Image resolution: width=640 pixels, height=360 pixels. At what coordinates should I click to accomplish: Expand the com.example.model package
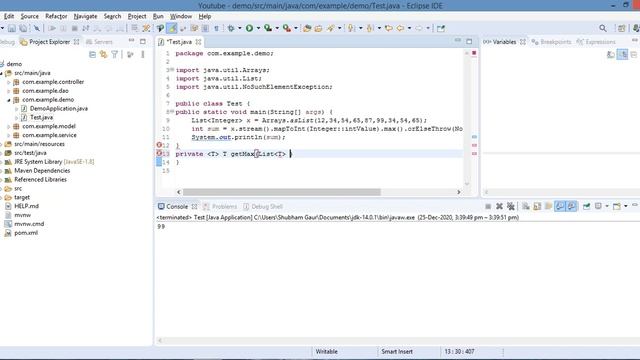click(x=9, y=127)
